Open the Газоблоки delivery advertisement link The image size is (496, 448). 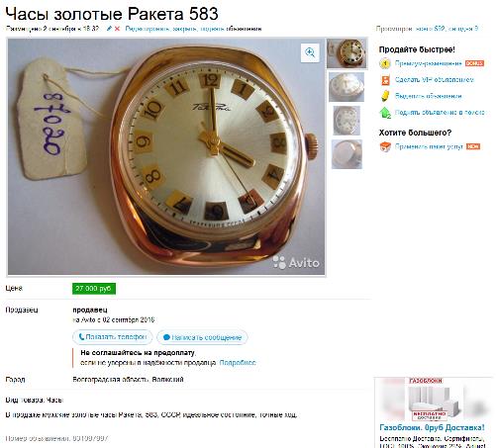tap(432, 427)
